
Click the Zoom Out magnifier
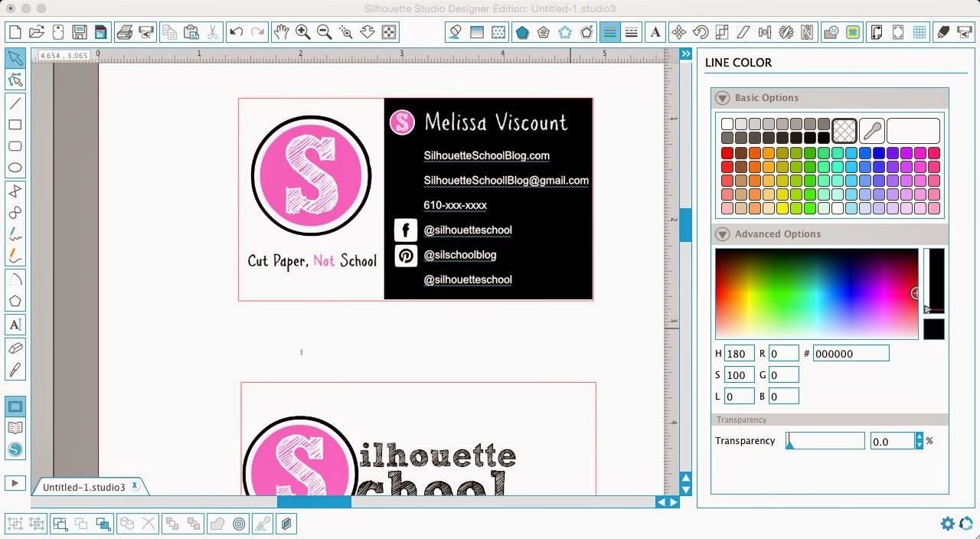pos(325,31)
